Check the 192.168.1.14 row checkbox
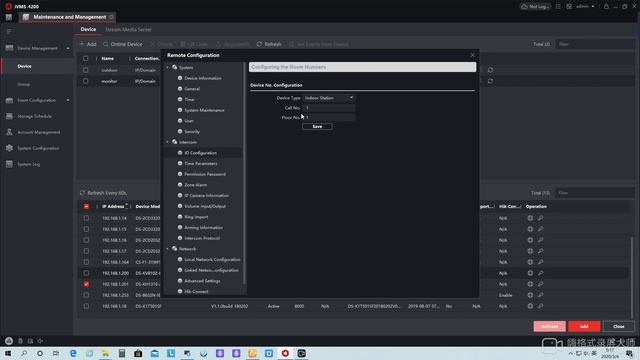 (x=86, y=218)
